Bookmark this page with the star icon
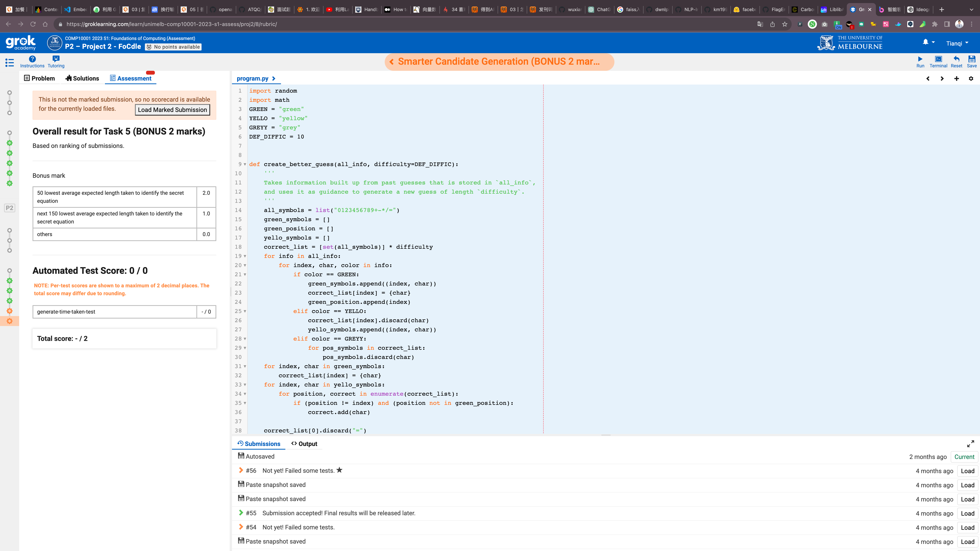The width and height of the screenshot is (980, 551). coord(784,24)
